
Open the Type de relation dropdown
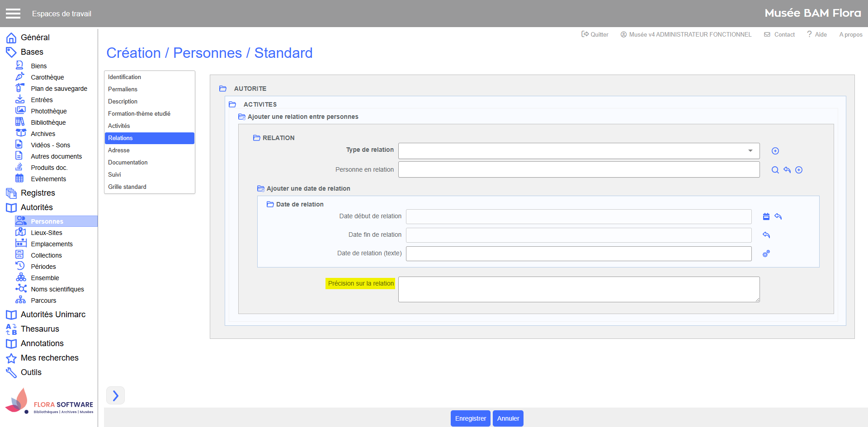pos(579,151)
